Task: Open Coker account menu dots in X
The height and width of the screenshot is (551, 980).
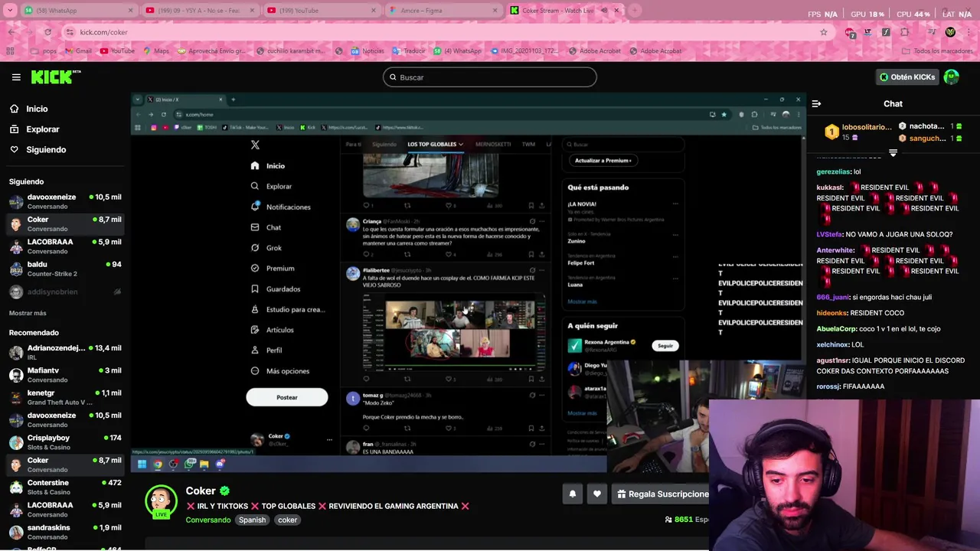Action: (329, 440)
